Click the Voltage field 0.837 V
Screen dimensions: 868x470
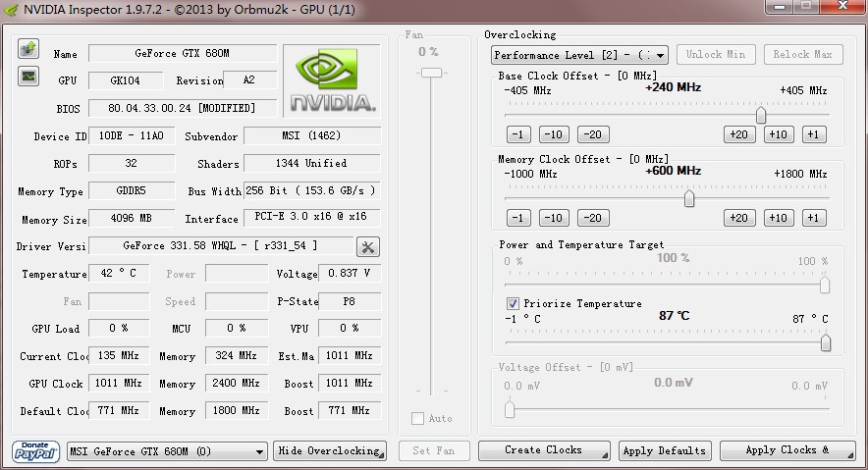point(350,273)
